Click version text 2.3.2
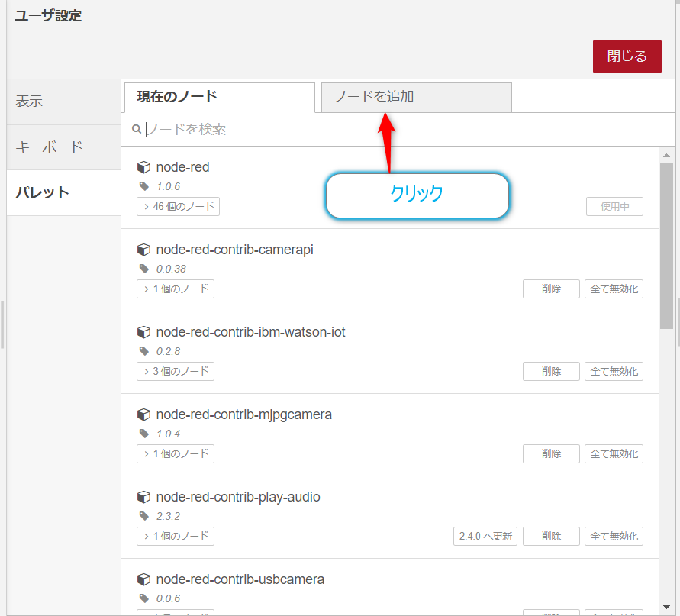 168,516
